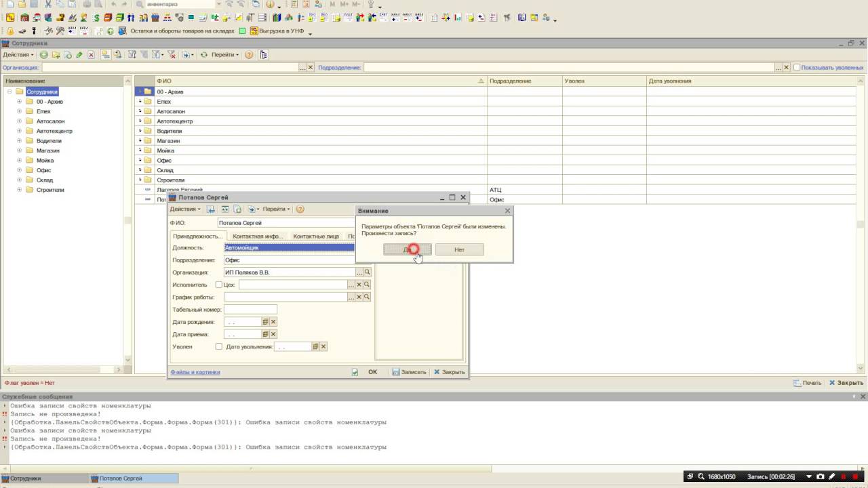Click the green add-employee icon in Сотрудники toolbar

tap(44, 55)
